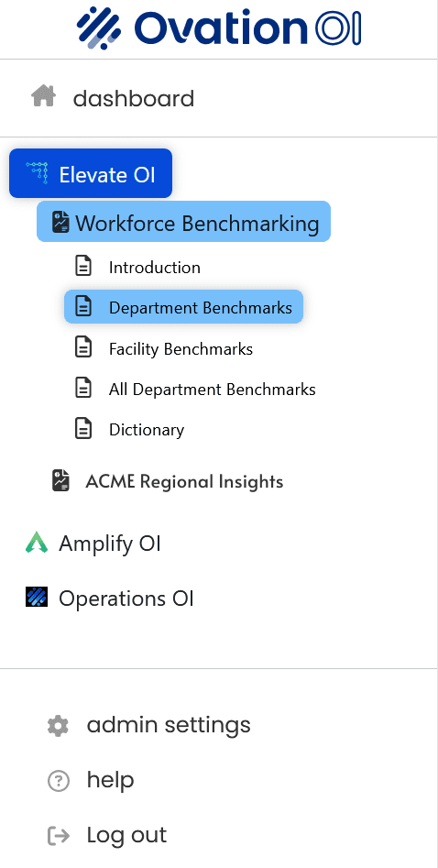The height and width of the screenshot is (868, 438).
Task: Click the Operations OI striped icon
Action: pos(37,597)
